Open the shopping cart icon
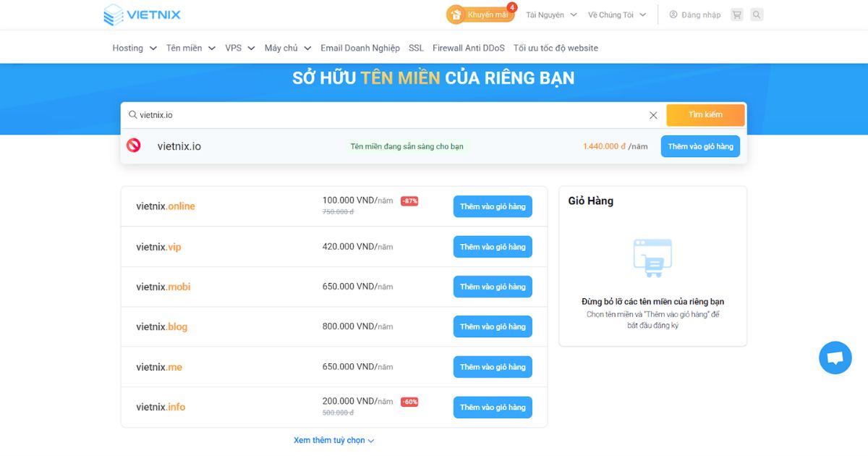This screenshot has height=456, width=868. 736,14
